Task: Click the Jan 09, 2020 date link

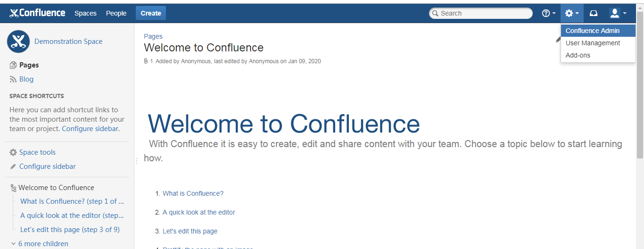Action: (x=305, y=61)
